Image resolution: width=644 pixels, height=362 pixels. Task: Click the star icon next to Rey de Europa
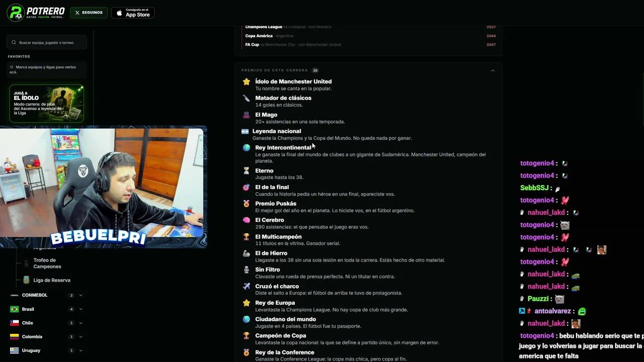[x=246, y=303]
